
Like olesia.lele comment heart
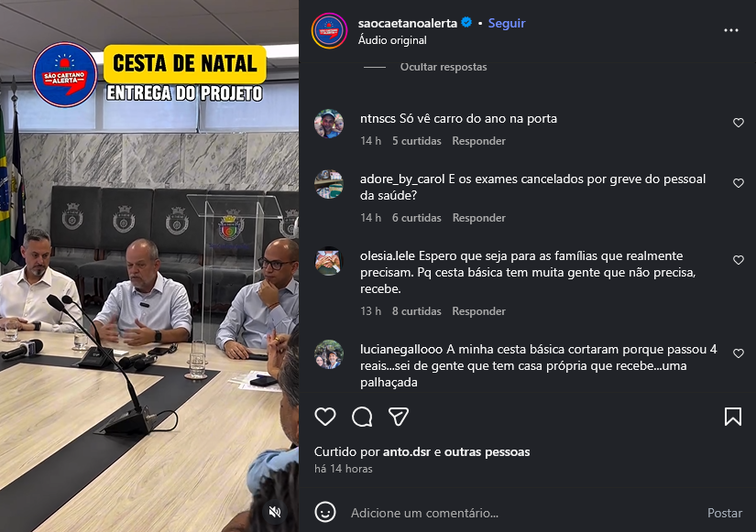739,260
